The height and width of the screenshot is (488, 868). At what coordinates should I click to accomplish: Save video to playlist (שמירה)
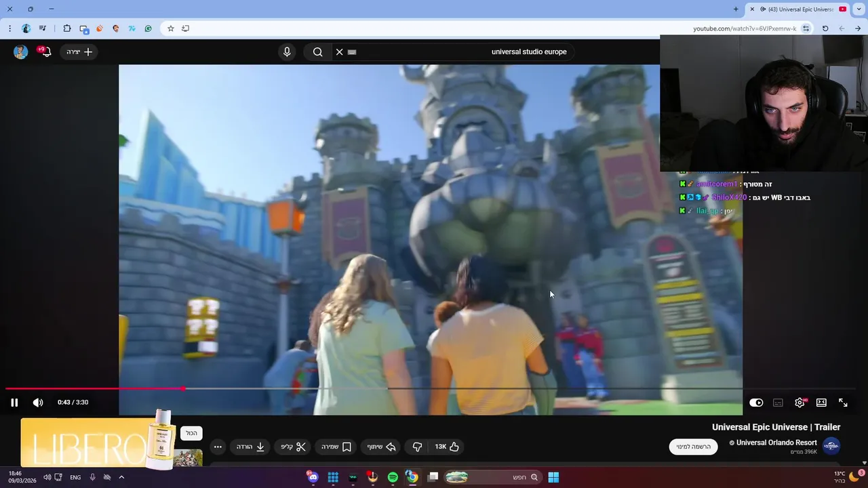click(x=336, y=447)
